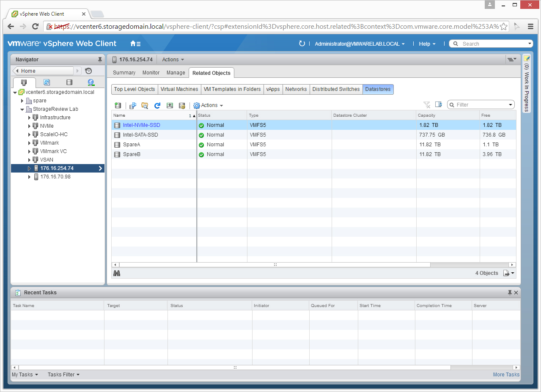Click the browser address bar
The width and height of the screenshot is (541, 392).
[276, 26]
